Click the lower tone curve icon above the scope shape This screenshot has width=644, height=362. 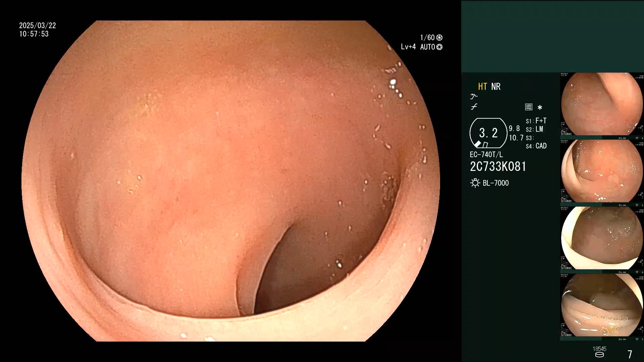(x=474, y=107)
